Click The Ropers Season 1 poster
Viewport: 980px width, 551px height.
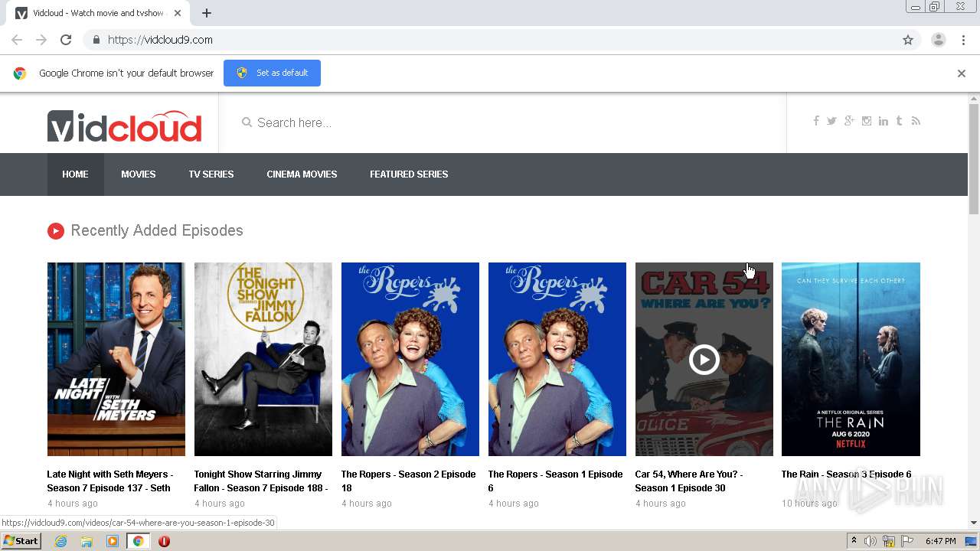point(557,359)
